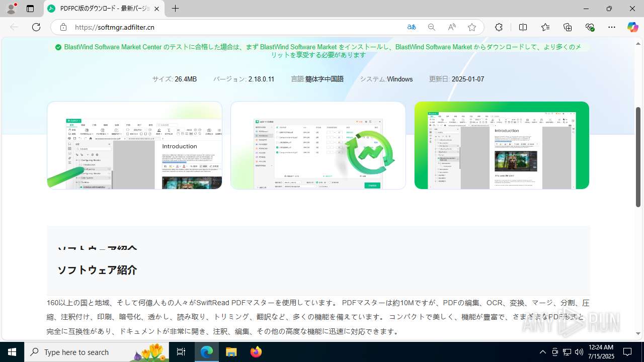This screenshot has height=362, width=644.
Task: Open the tab actions menu icon
Action: point(30,9)
